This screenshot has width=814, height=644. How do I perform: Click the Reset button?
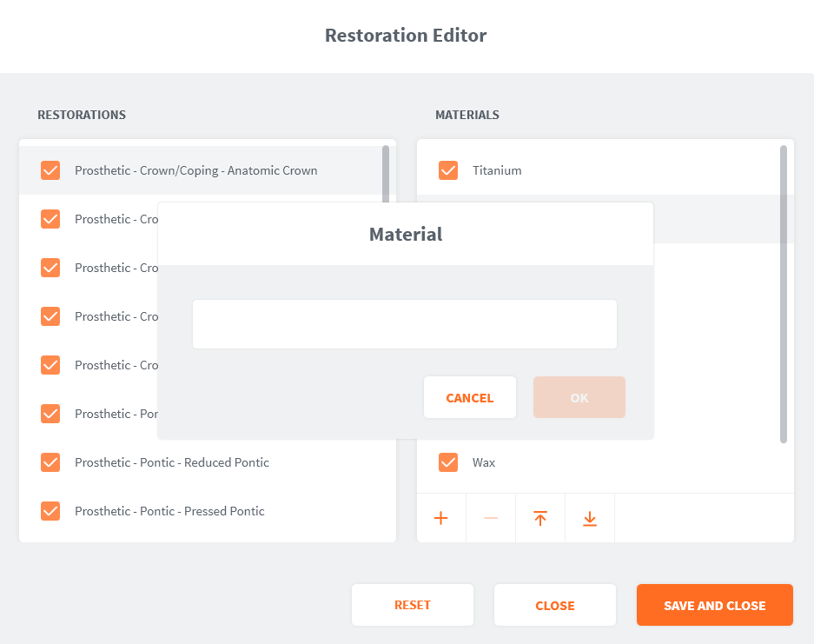413,605
